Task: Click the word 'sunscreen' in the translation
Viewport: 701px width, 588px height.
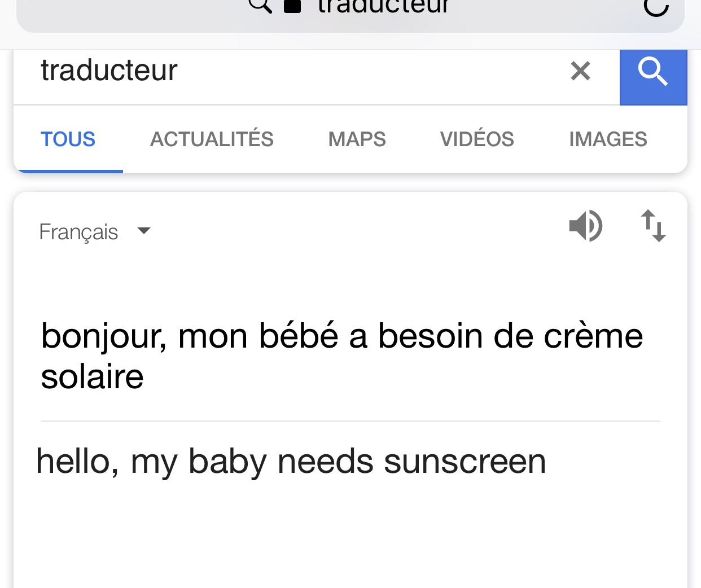Action: point(465,462)
